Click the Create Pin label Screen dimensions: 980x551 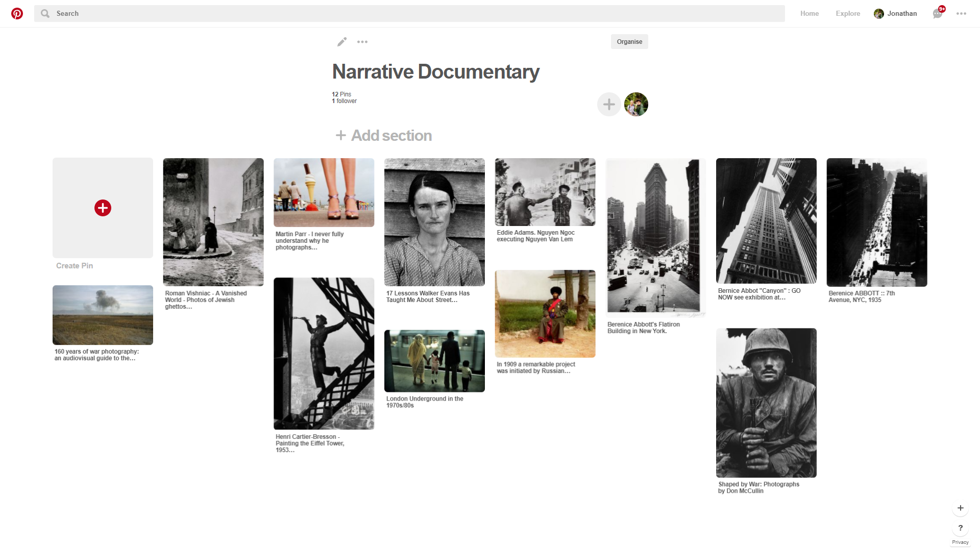click(x=75, y=266)
